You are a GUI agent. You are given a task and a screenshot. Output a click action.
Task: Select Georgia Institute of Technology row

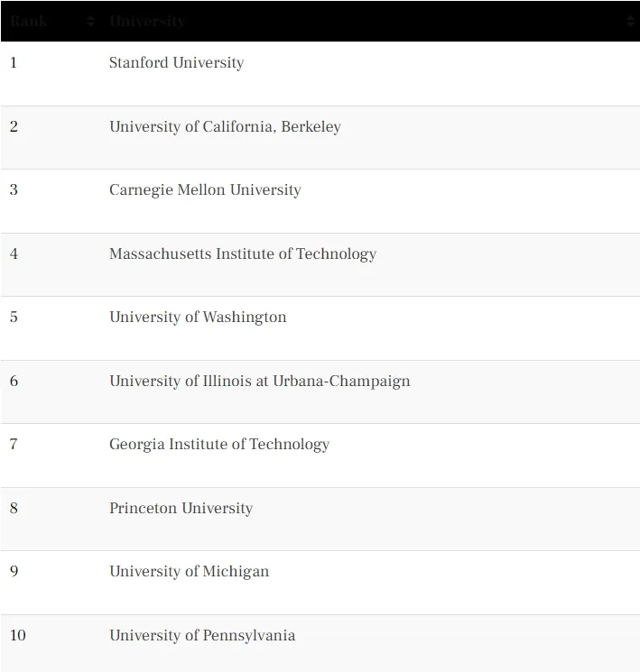click(320, 456)
